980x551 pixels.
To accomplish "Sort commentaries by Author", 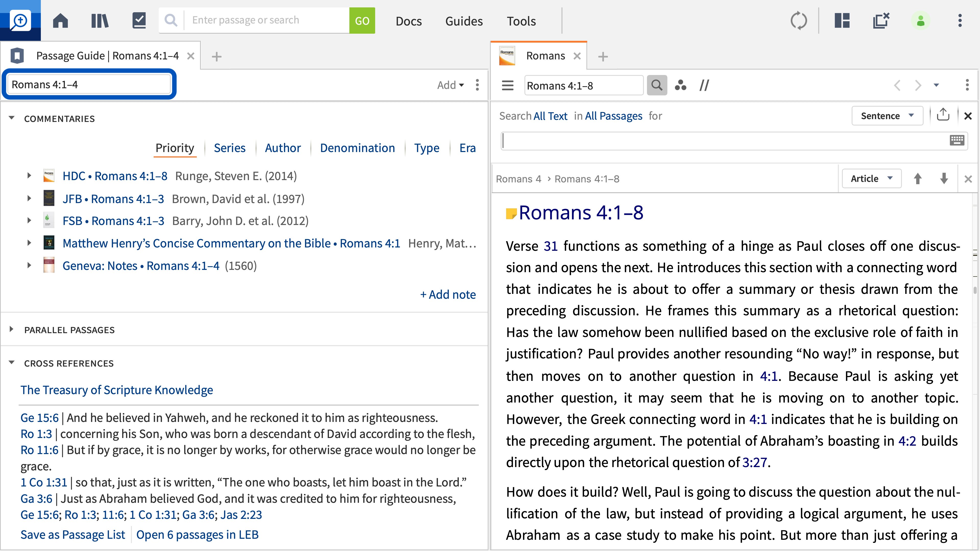I will point(283,148).
